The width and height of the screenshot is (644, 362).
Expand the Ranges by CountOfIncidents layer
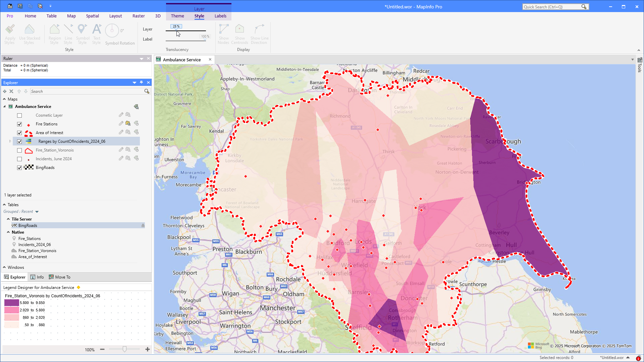(x=10, y=141)
